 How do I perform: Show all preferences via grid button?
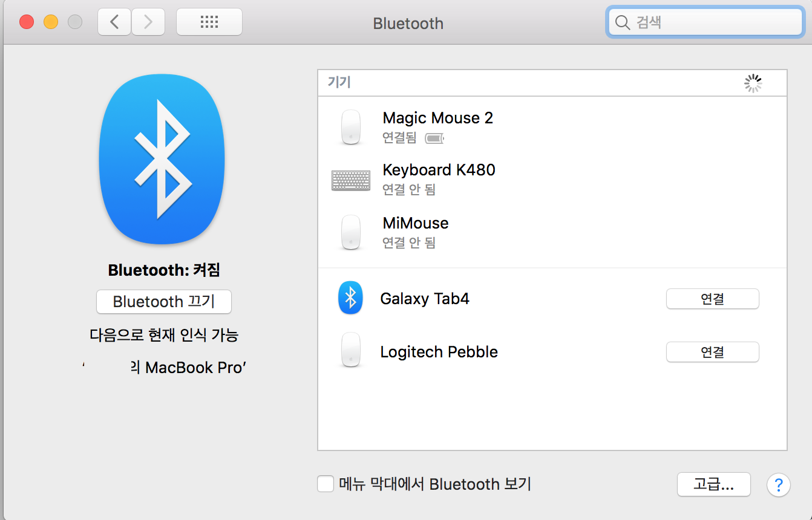tap(209, 22)
